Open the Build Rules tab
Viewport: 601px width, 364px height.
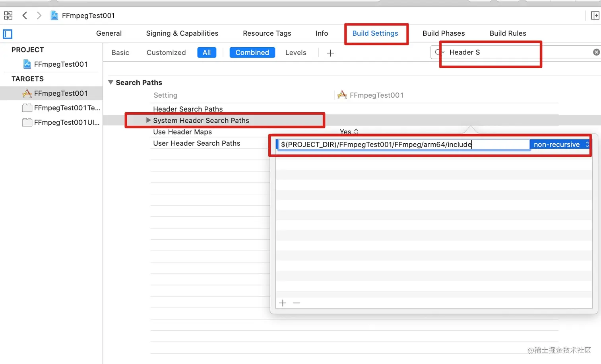tap(508, 33)
